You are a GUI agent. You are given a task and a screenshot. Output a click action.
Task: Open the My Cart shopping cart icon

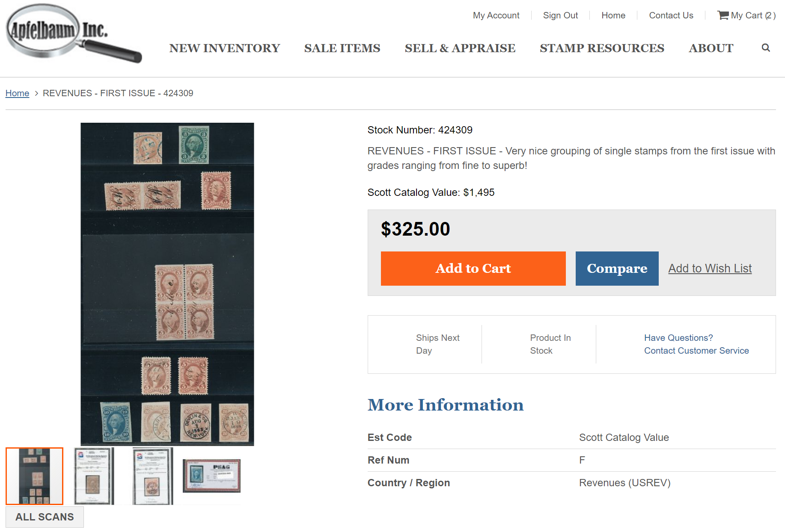pyautogui.click(x=723, y=15)
